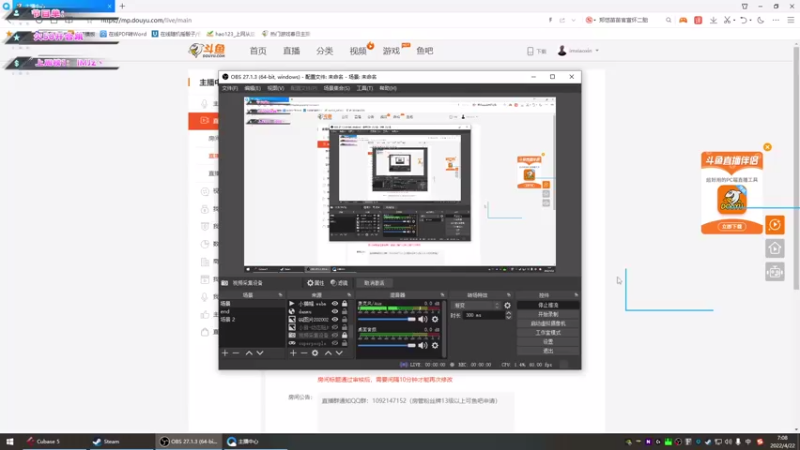Image resolution: width=800 pixels, height=450 pixels.
Task: Click the scissors screenshot icon in browser toolbar
Action: 728,20
